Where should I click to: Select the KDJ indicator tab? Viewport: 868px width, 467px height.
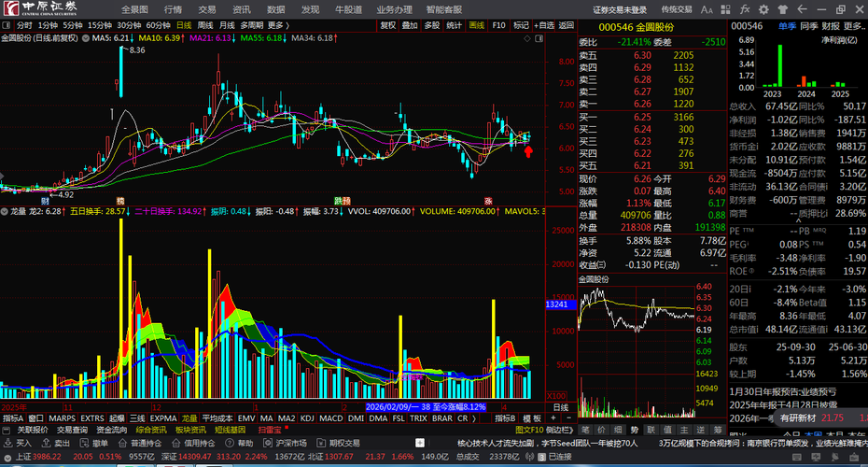pyautogui.click(x=307, y=418)
